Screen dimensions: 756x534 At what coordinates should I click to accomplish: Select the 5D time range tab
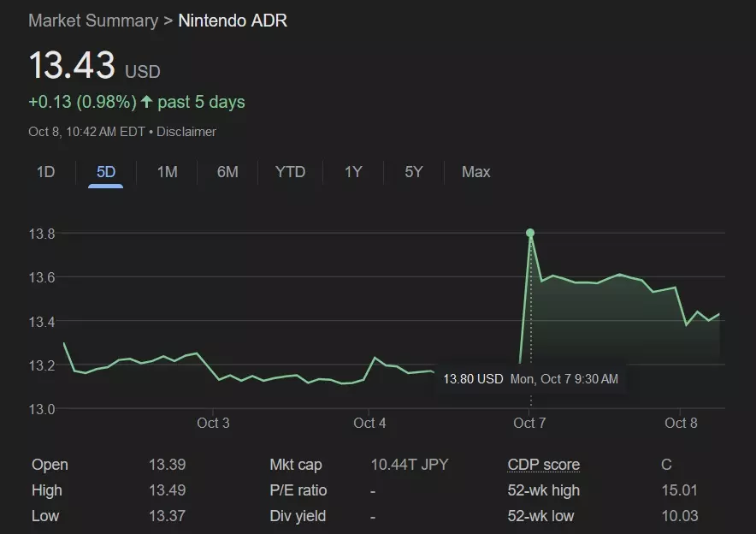[x=106, y=172]
